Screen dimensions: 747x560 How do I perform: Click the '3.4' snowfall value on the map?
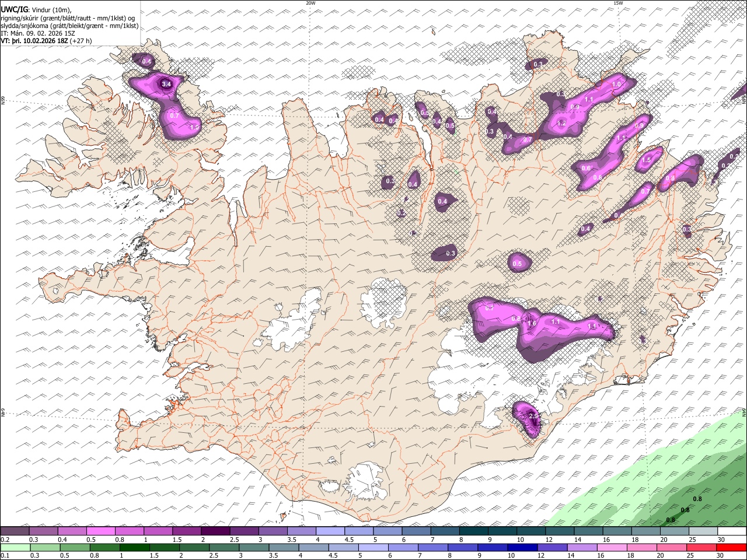[x=166, y=84]
